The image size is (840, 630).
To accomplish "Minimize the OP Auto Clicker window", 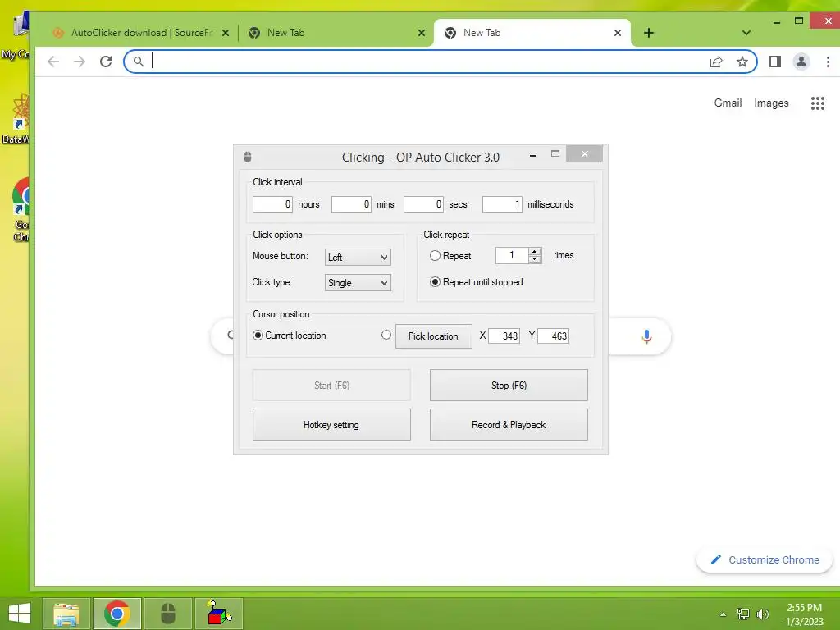I will click(x=533, y=155).
